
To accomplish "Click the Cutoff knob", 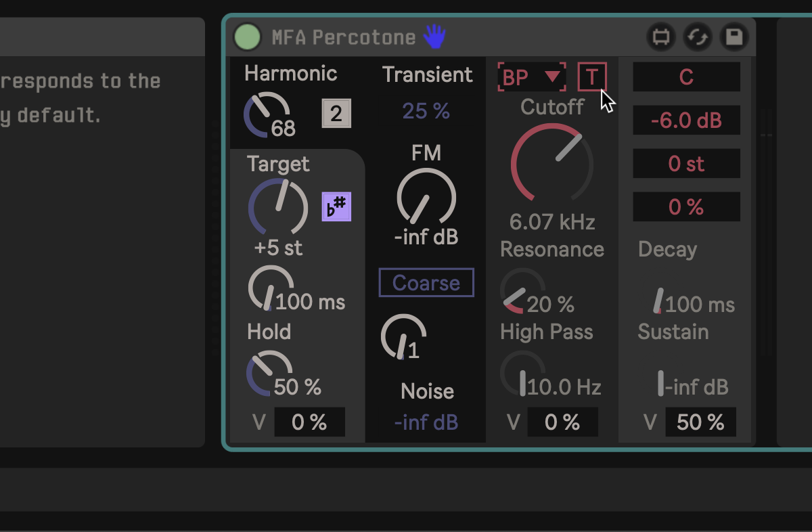I will click(551, 163).
